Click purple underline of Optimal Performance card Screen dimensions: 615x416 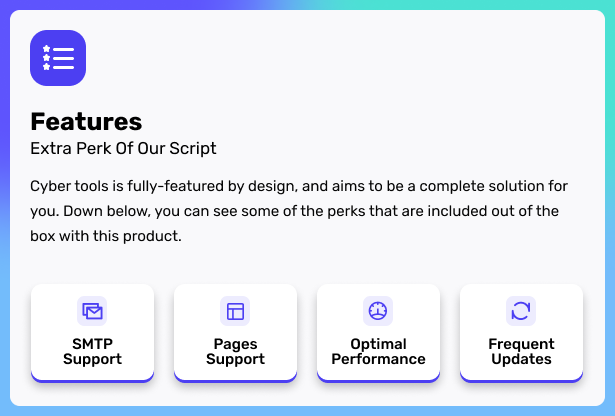(378, 379)
